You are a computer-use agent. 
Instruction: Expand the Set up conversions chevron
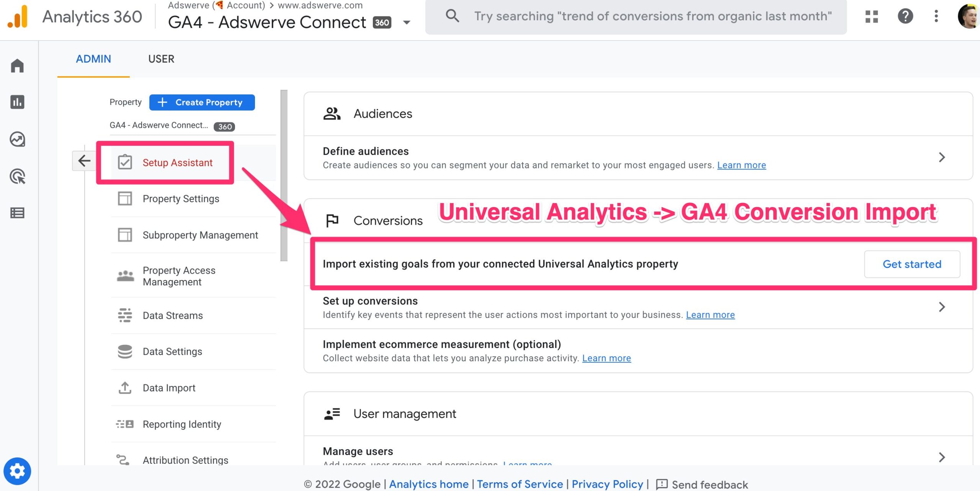(x=942, y=307)
